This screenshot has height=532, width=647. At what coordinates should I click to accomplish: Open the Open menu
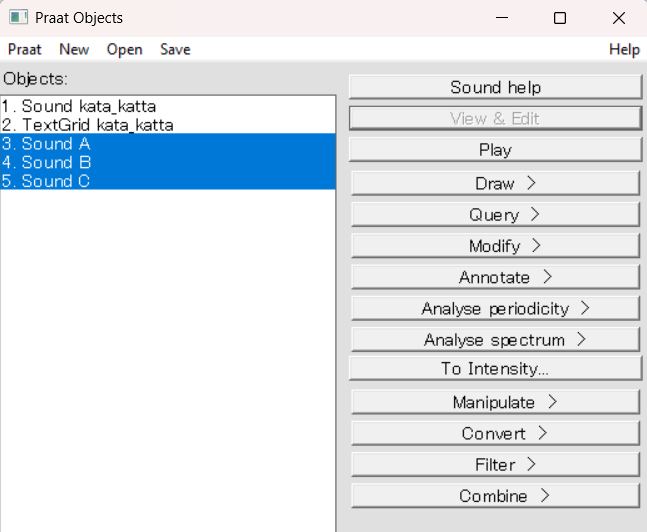125,50
